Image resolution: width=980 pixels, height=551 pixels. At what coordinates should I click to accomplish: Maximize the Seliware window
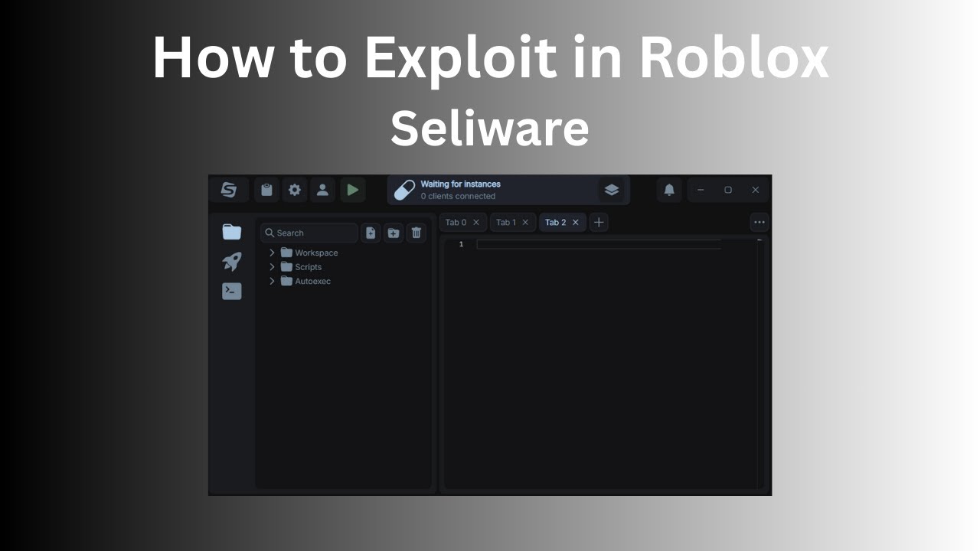click(728, 190)
